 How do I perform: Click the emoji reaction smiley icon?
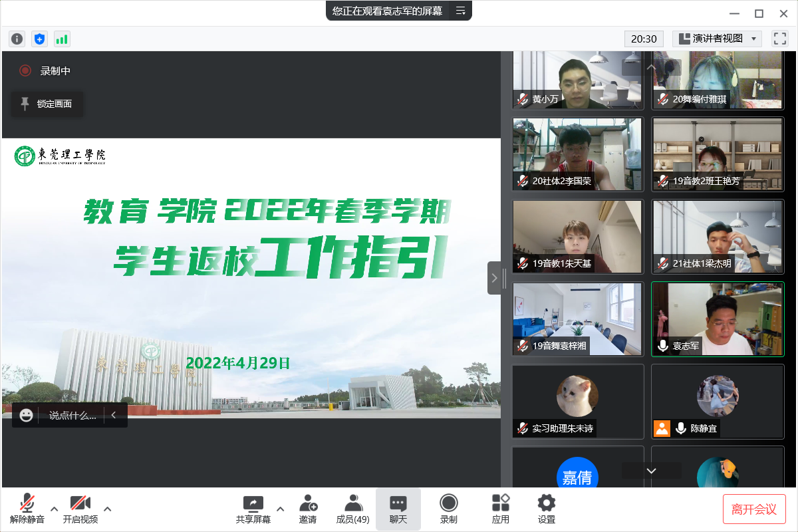pyautogui.click(x=27, y=415)
